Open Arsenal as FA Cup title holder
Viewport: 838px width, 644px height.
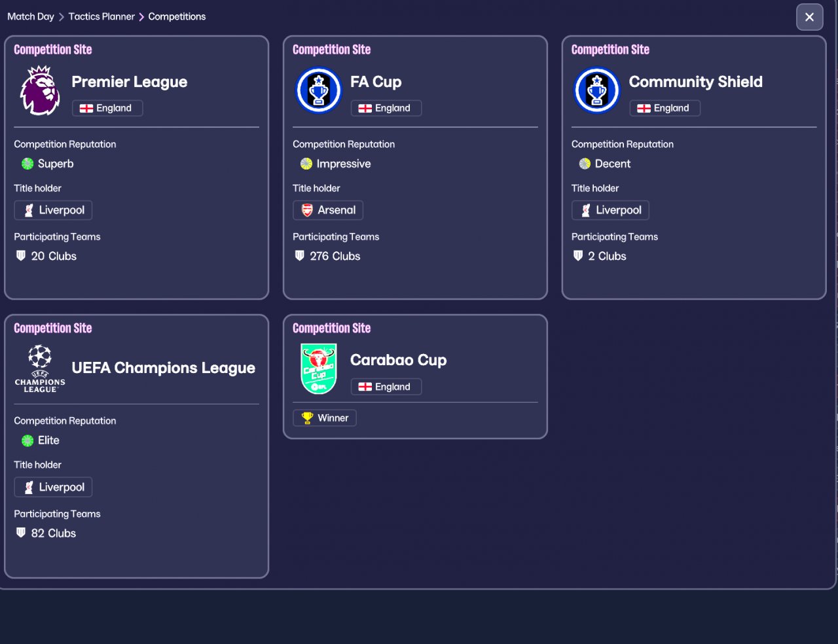328,210
